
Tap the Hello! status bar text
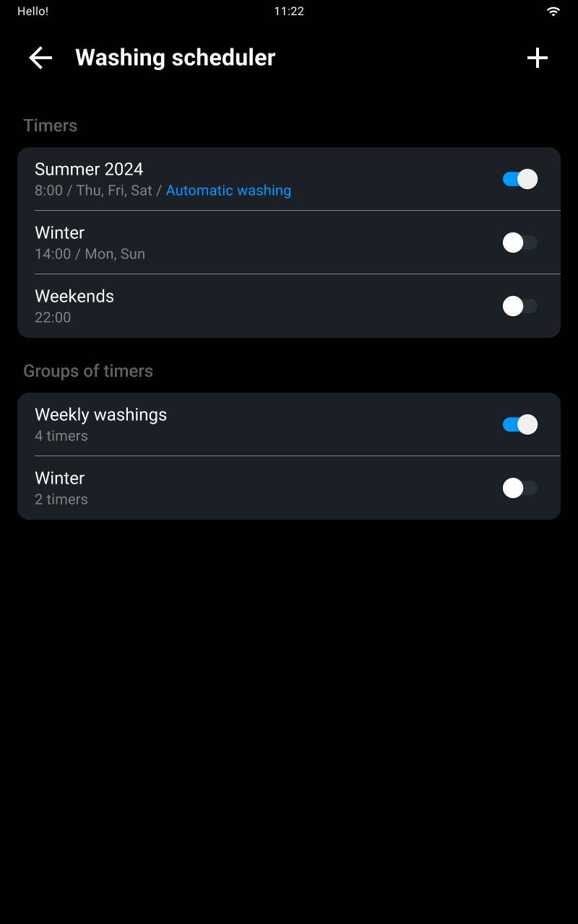33,12
